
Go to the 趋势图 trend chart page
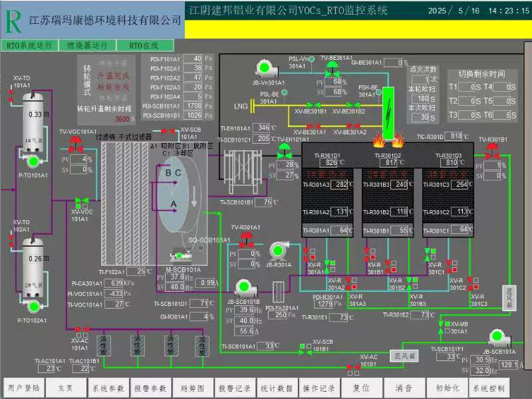click(x=192, y=388)
